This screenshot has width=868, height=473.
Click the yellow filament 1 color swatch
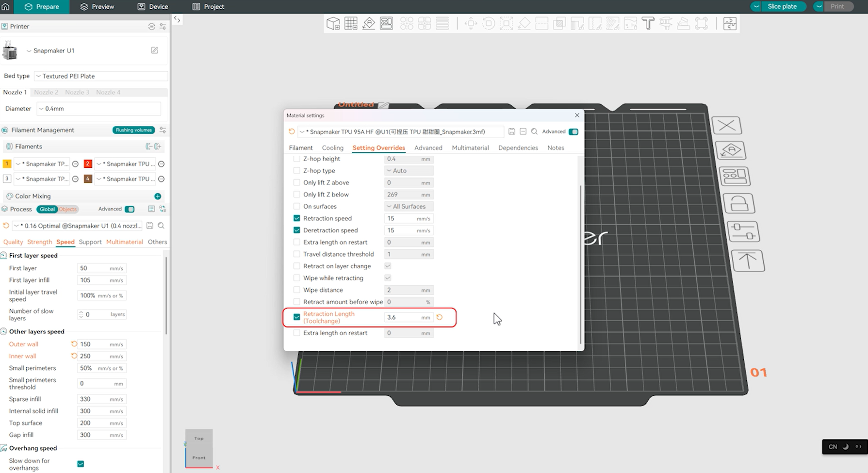(7, 164)
